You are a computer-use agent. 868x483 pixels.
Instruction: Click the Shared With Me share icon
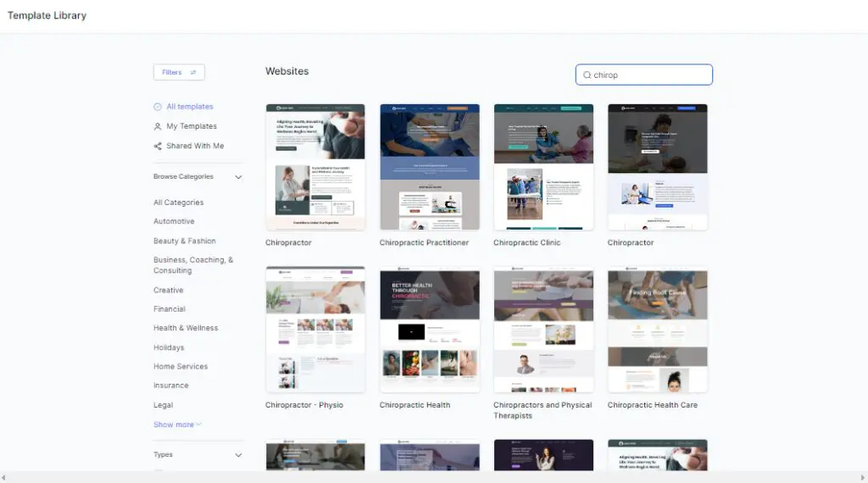[158, 146]
